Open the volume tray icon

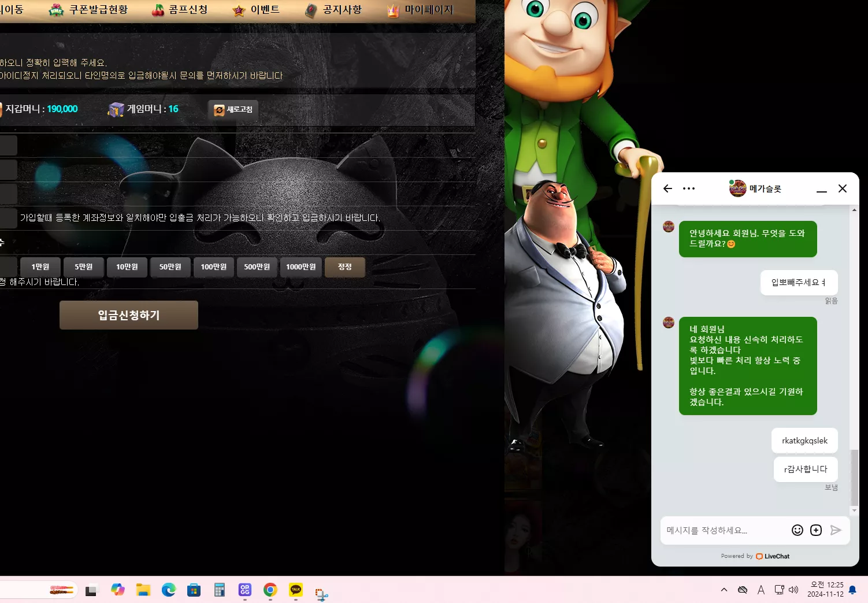[x=793, y=590]
